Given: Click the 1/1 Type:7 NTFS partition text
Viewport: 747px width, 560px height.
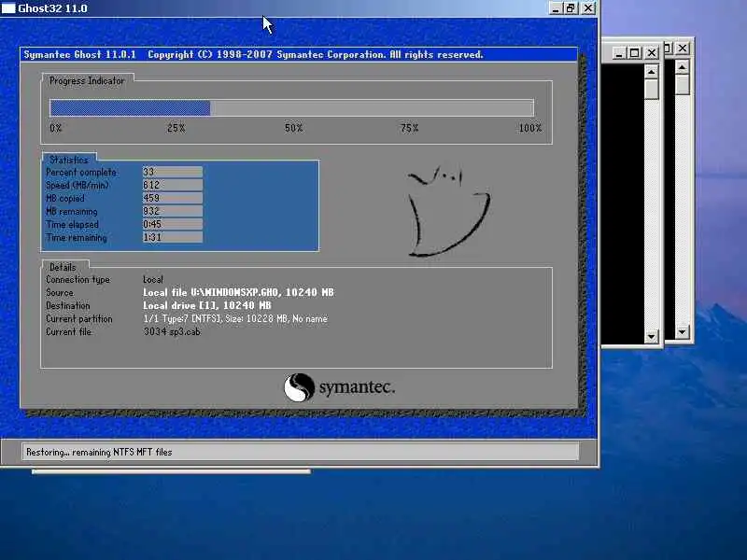Looking at the screenshot, I should pos(235,318).
